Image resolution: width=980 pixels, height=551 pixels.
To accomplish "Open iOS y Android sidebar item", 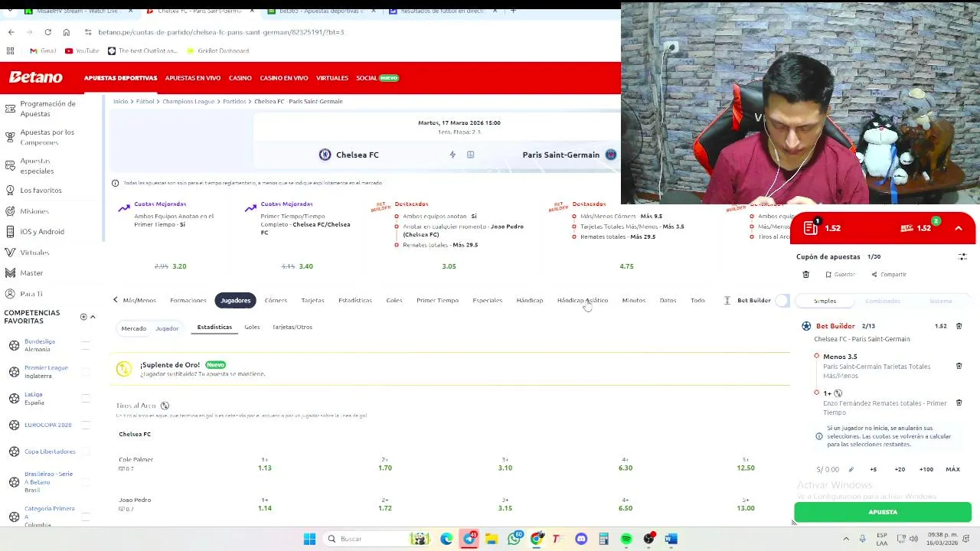I will coord(42,232).
